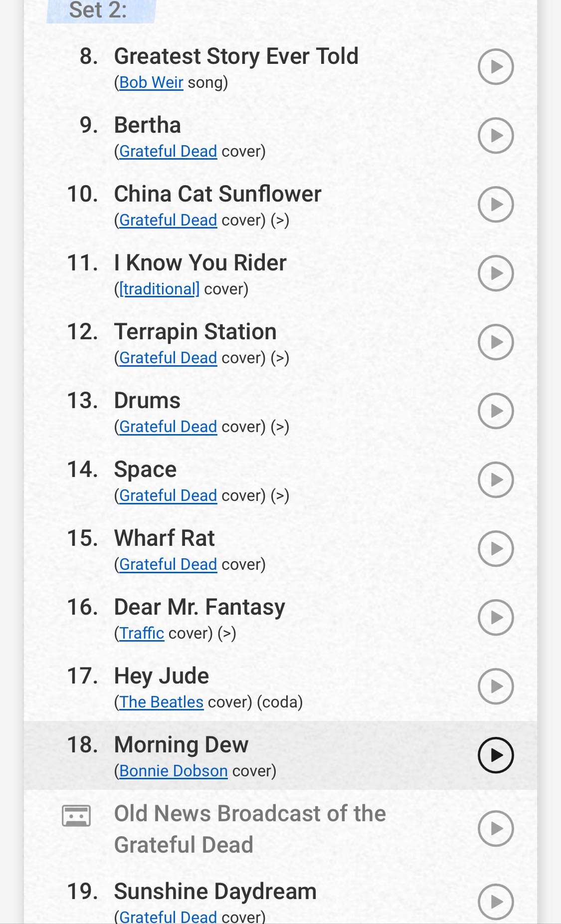The height and width of the screenshot is (924, 561).
Task: Play Greatest Story Ever Told track
Action: [496, 66]
